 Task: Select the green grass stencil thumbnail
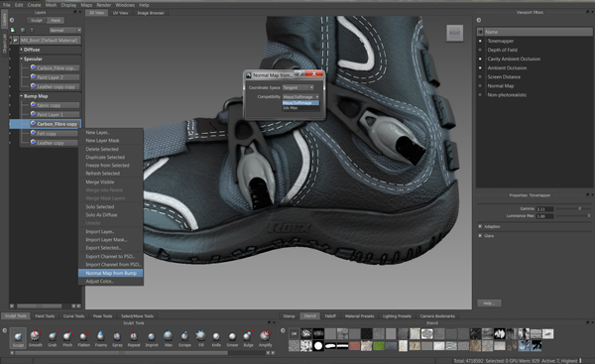379,346
